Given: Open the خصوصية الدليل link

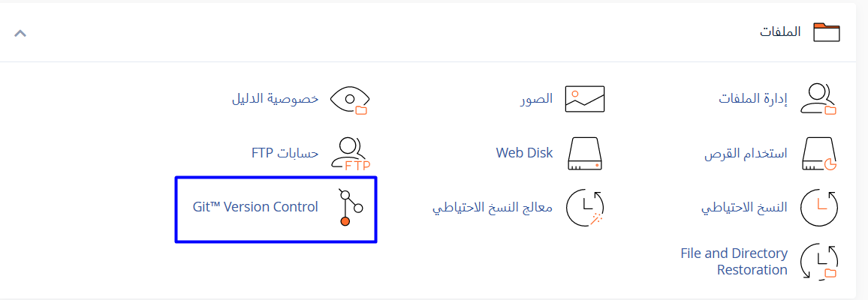Looking at the screenshot, I should pyautogui.click(x=275, y=99).
